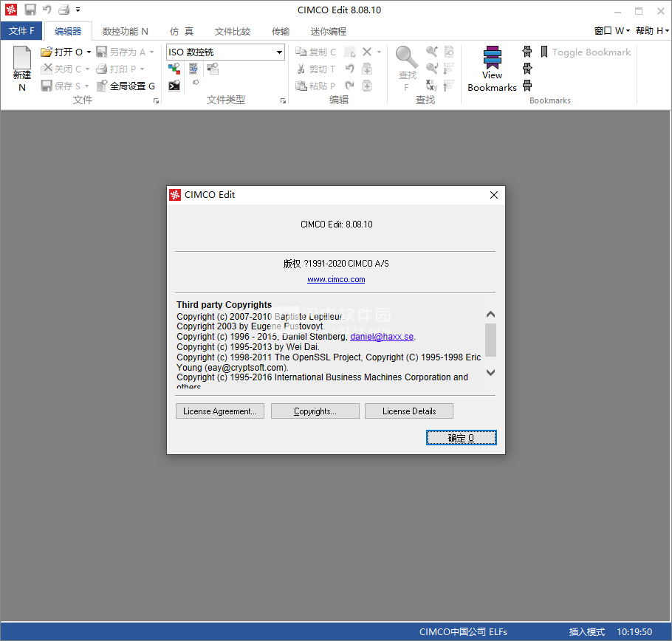Image resolution: width=672 pixels, height=641 pixels.
Task: Click the replace text xy icon
Action: (431, 86)
